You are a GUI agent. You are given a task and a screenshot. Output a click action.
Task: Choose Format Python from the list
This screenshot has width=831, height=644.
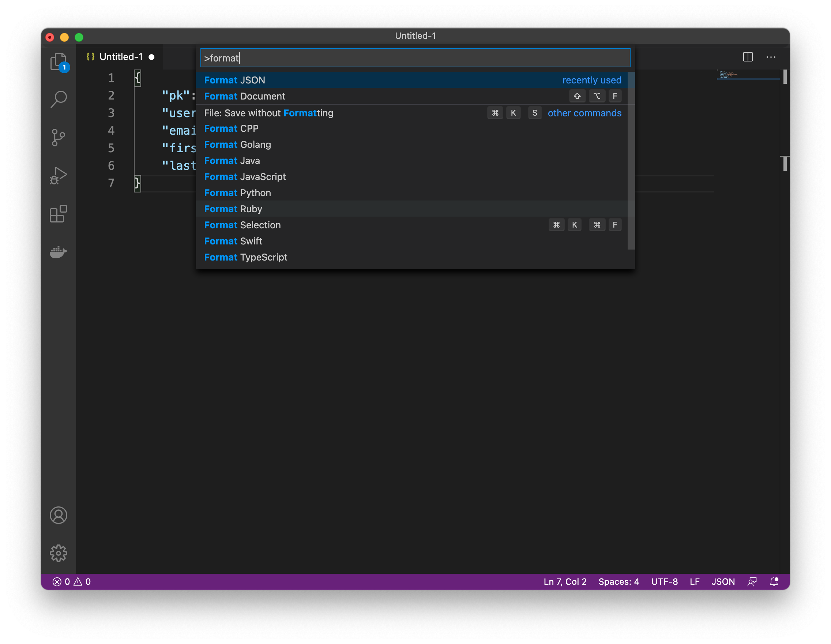click(x=237, y=193)
